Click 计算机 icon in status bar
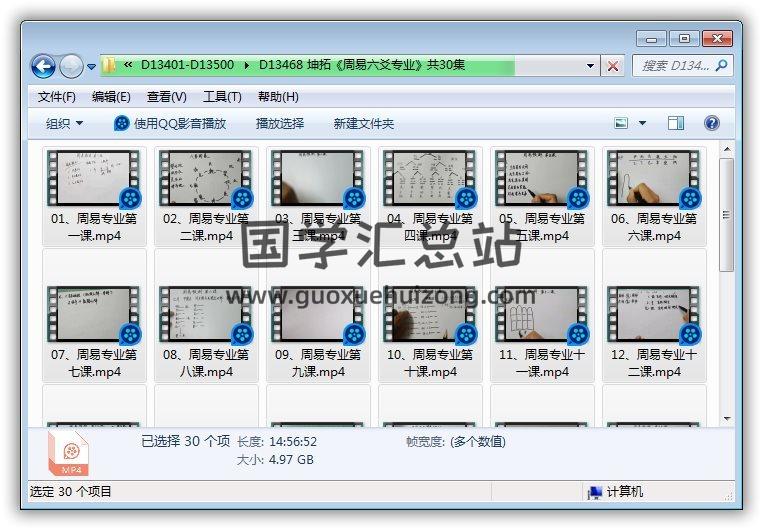763x530 pixels. pyautogui.click(x=595, y=492)
